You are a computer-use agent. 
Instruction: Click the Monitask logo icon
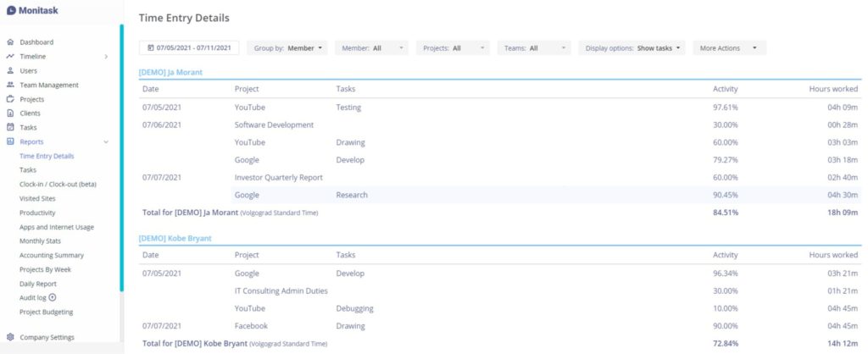11,10
